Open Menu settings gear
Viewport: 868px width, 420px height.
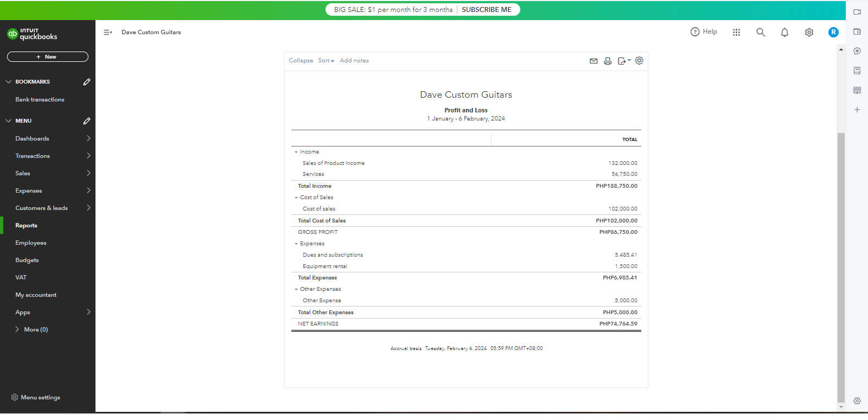(x=15, y=397)
